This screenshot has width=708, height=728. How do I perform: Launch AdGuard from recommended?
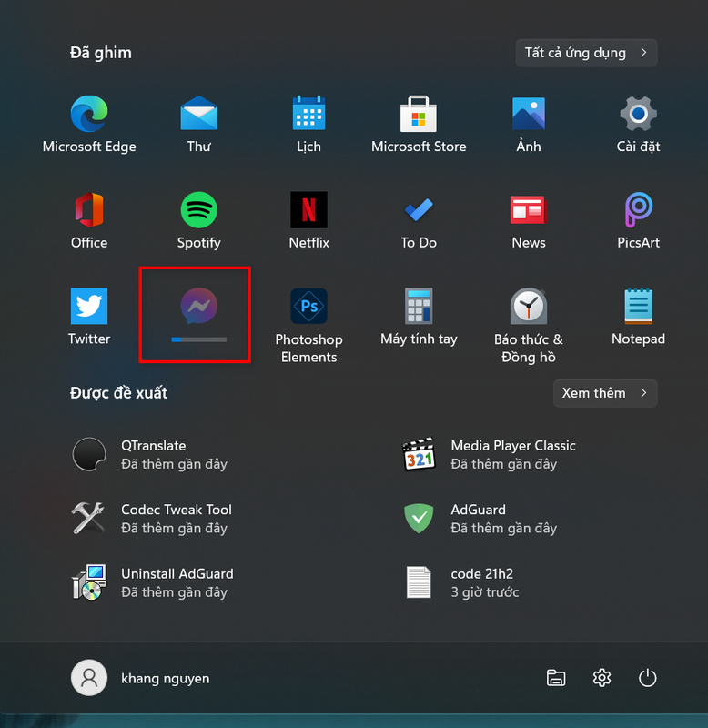point(479,519)
